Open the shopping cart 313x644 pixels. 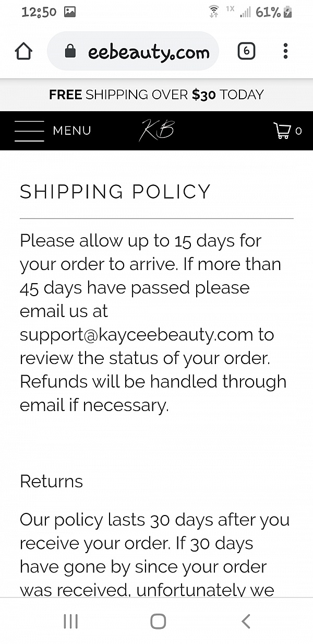pos(282,131)
